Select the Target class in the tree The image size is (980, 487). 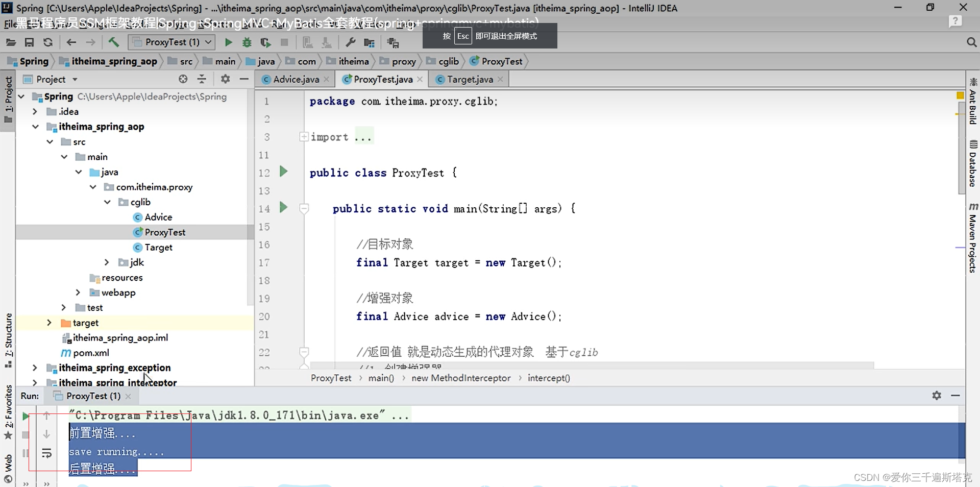pyautogui.click(x=153, y=247)
